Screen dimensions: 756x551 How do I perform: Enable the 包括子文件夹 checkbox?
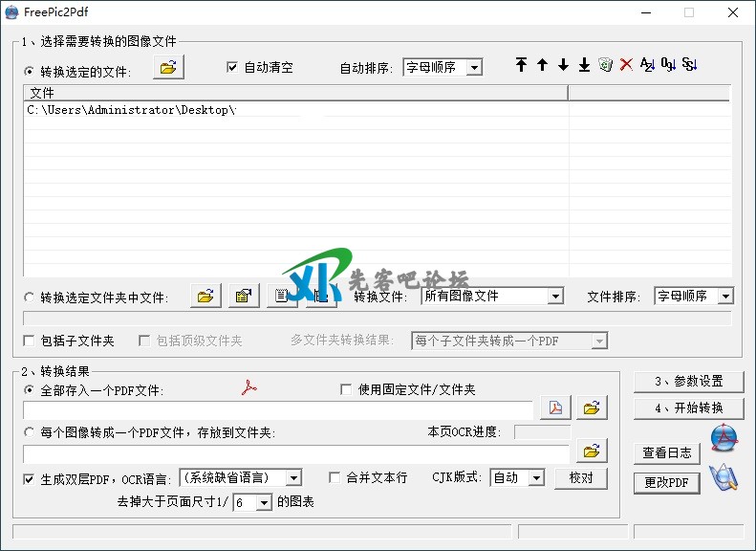(x=29, y=341)
